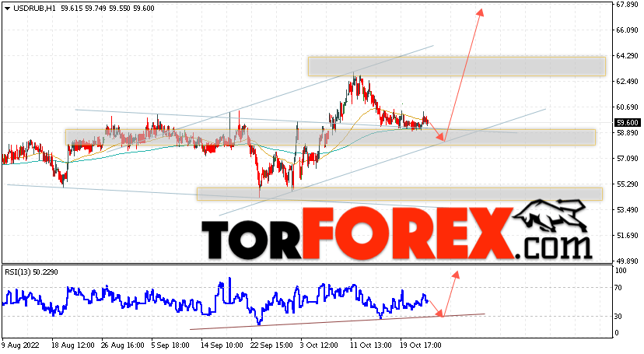Click the 49.890 price axis value

pyautogui.click(x=627, y=261)
